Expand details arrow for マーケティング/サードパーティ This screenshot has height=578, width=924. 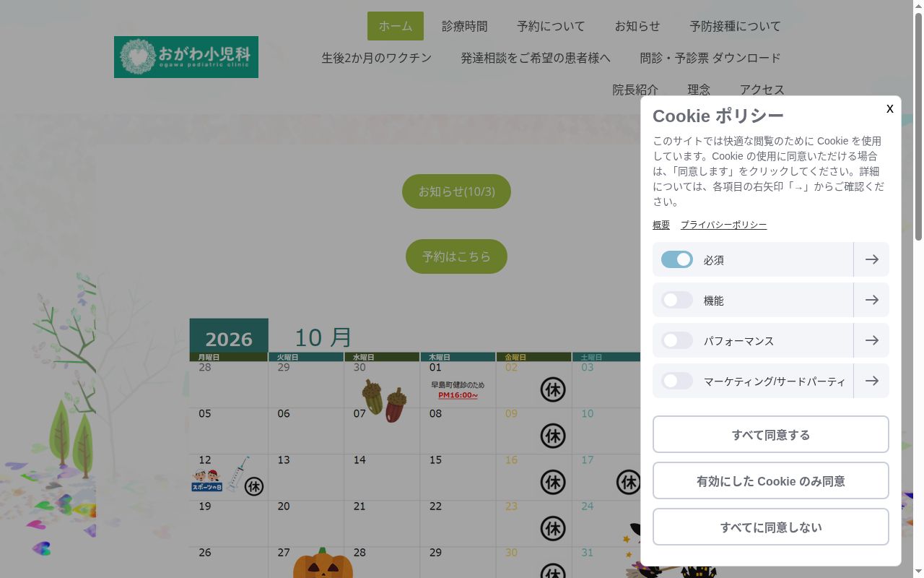tap(871, 381)
